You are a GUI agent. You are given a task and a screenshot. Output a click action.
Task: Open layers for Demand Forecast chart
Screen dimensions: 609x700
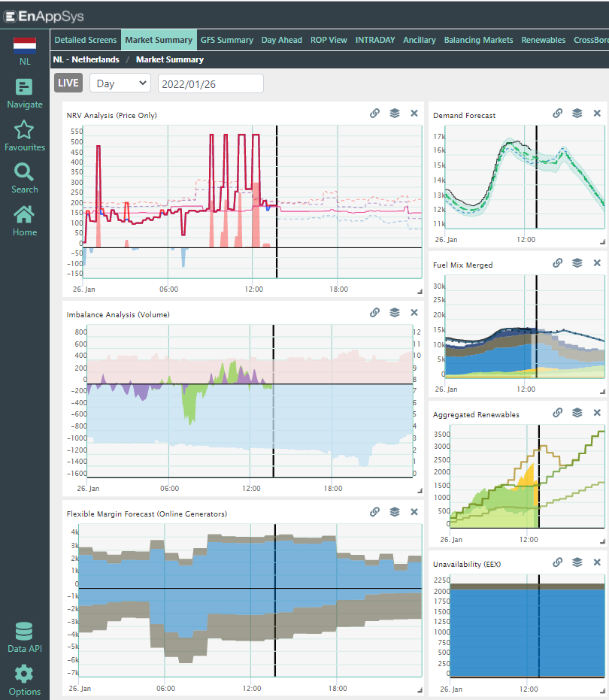pos(577,114)
